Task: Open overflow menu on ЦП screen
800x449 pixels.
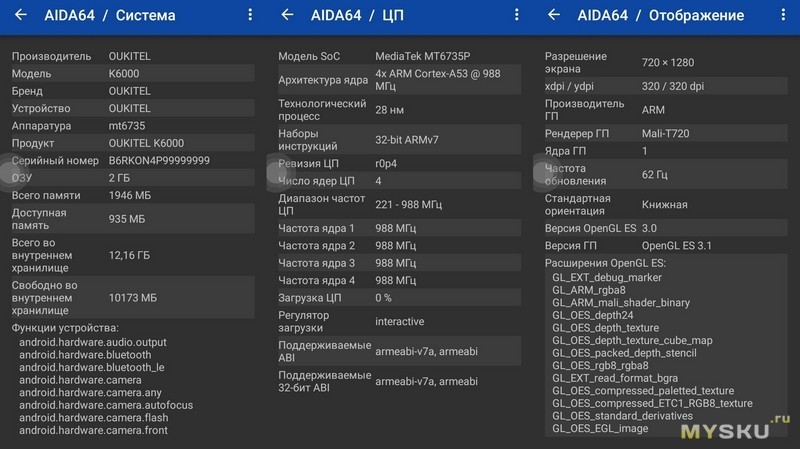Action: click(516, 16)
